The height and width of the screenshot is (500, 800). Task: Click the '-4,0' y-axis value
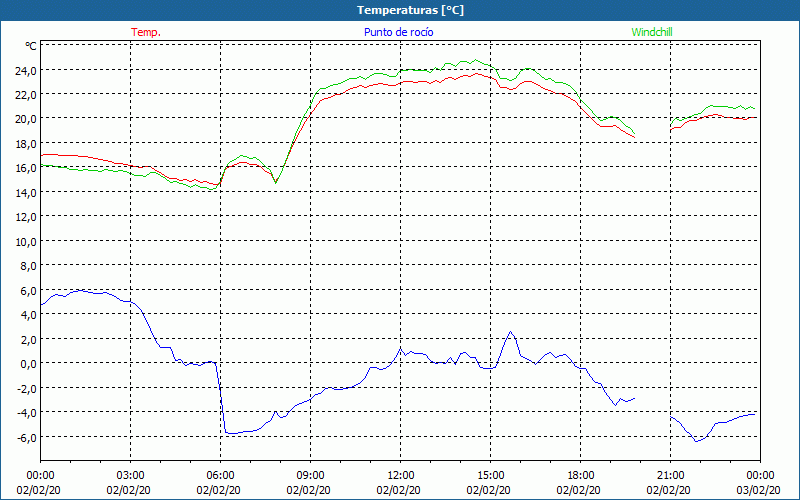(26, 413)
